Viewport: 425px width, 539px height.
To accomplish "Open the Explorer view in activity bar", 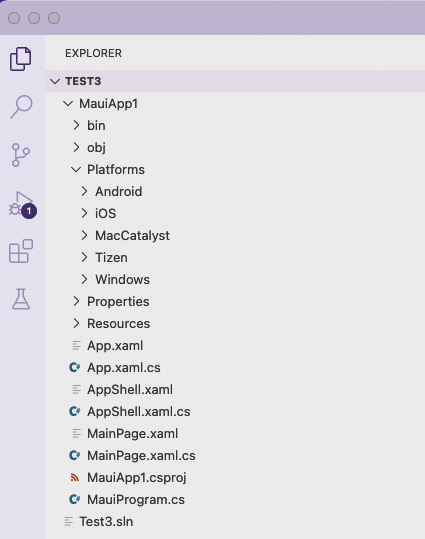I will 21,59.
